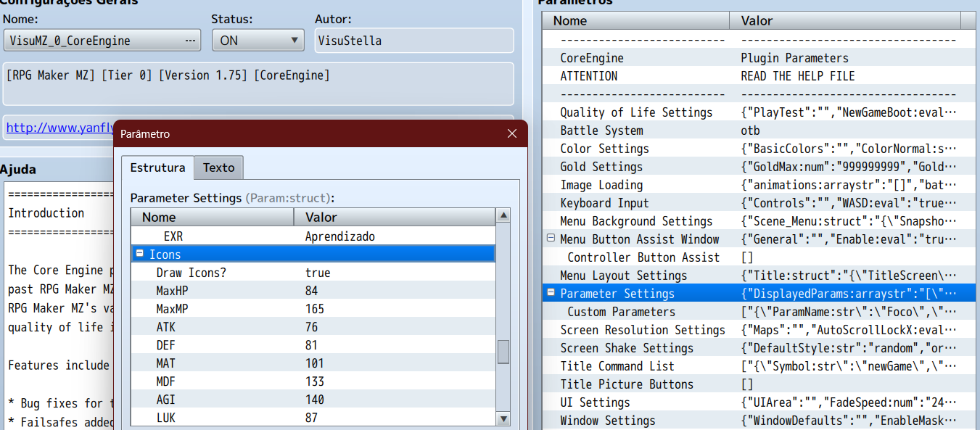The width and height of the screenshot is (980, 430).
Task: Select the Image Loading row
Action: coord(759,185)
